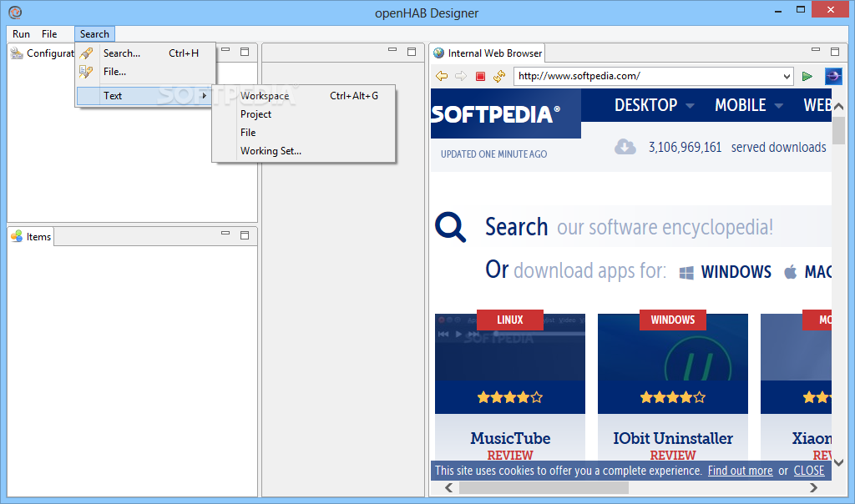Click the green Go arrow

coord(807,76)
